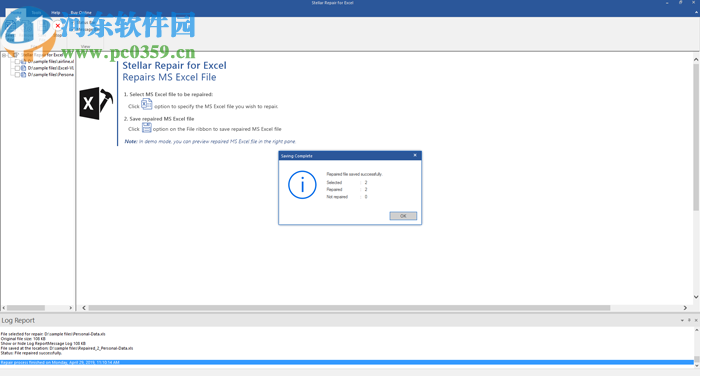701x376 pixels.
Task: Click the Log Report scroll-down arrow
Action: [x=697, y=366]
